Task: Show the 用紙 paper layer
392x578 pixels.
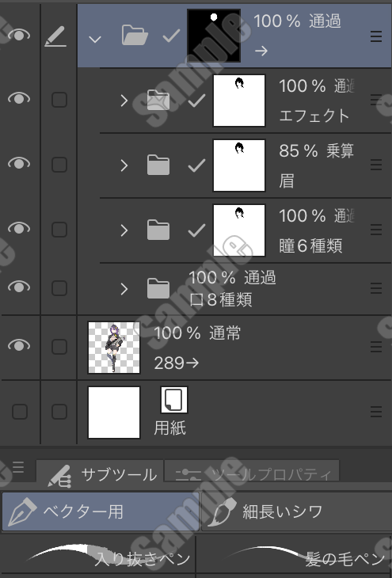Action: click(20, 412)
